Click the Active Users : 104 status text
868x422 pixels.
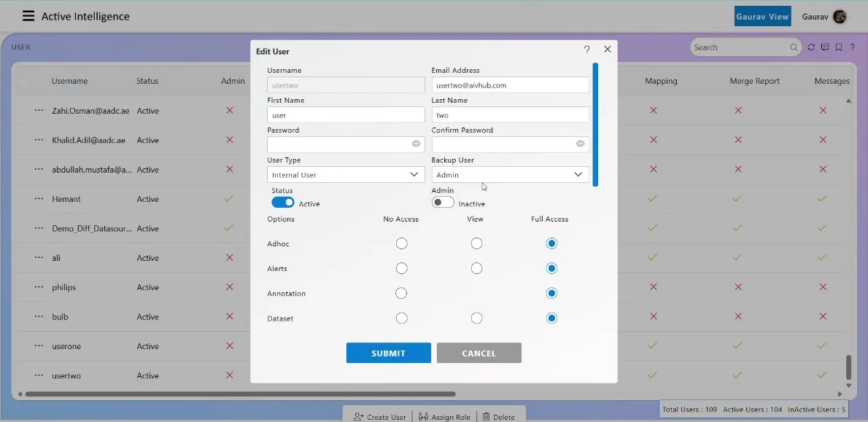752,410
